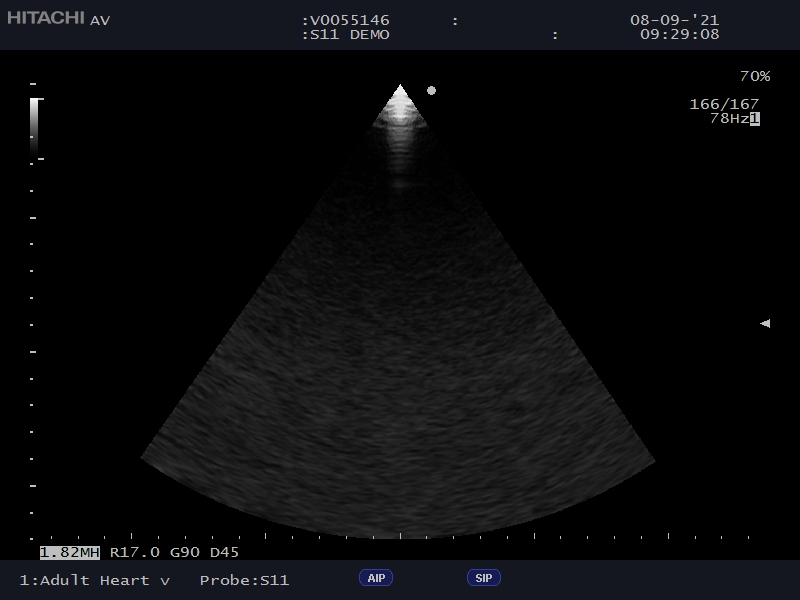Click the SIP button
Viewport: 800px width, 600px height.
point(483,578)
